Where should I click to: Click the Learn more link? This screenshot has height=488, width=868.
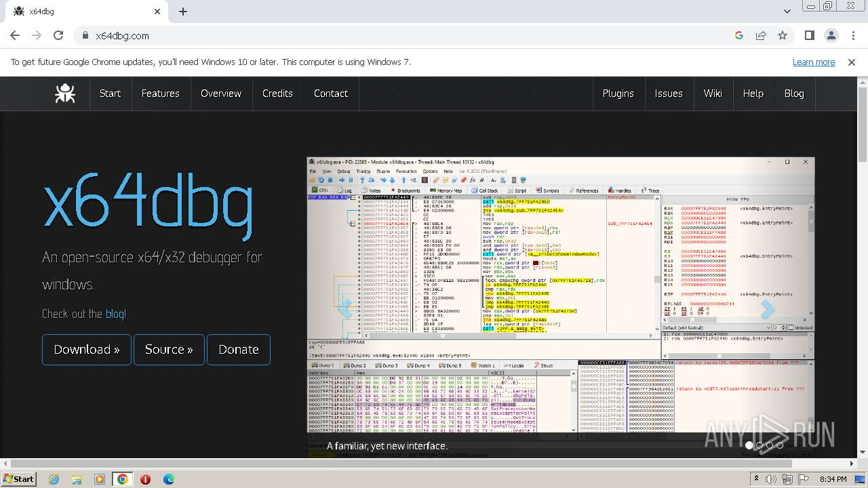pos(814,62)
